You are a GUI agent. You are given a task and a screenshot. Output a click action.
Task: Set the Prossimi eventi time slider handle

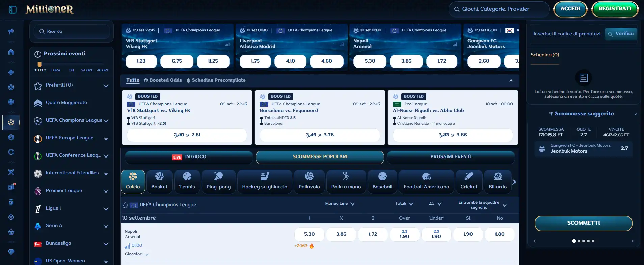pos(39,64)
